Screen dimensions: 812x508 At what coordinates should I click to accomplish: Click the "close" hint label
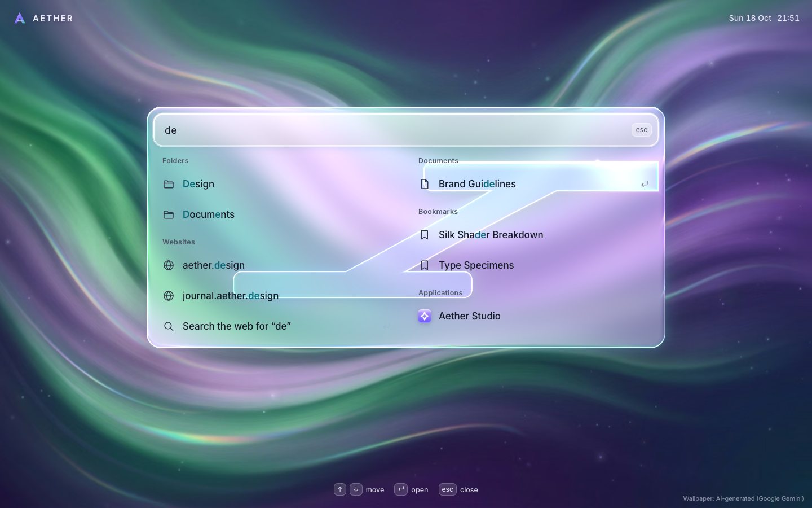click(x=469, y=490)
